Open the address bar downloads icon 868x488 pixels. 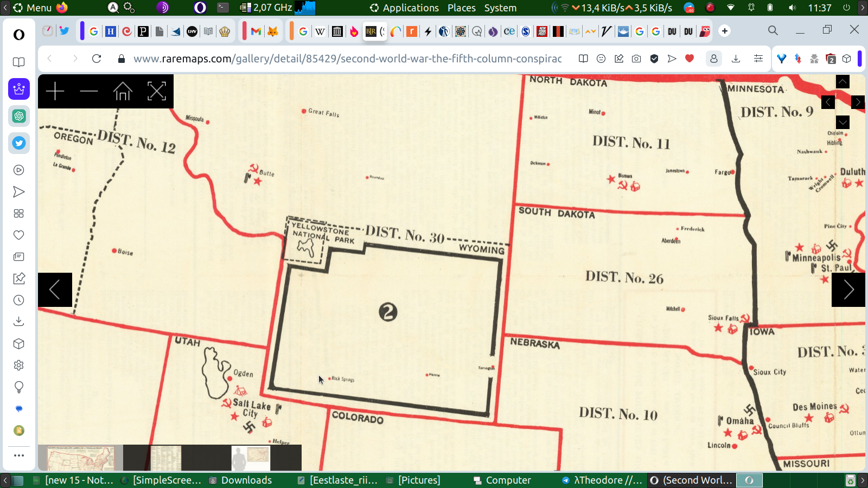736,59
